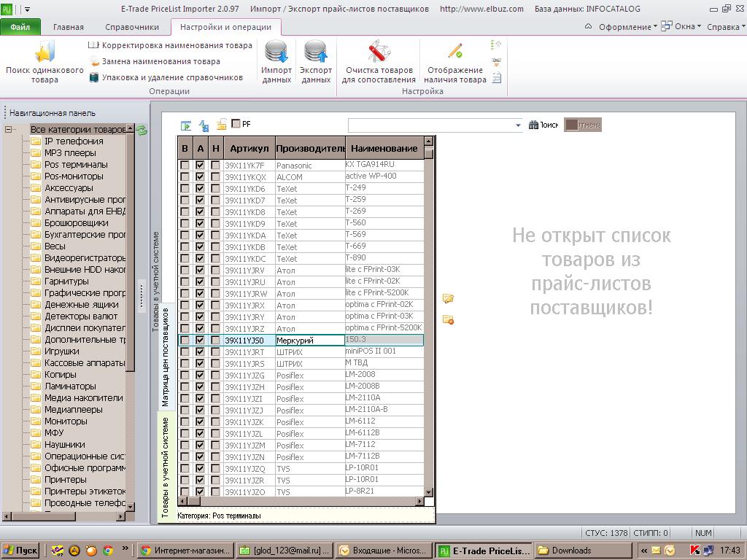The height and width of the screenshot is (560, 747).
Task: Open the 'Файл' menu tab
Action: (x=20, y=27)
